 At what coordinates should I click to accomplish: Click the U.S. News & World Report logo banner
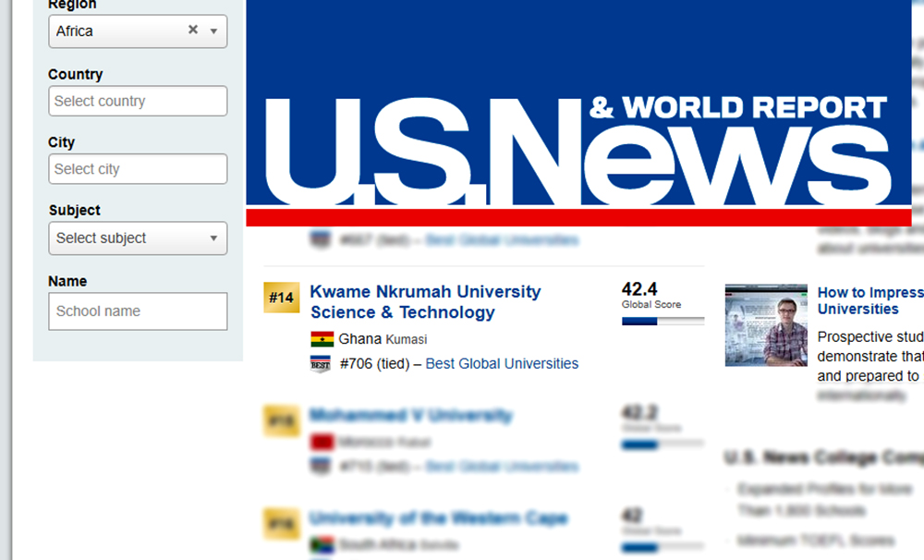click(x=578, y=113)
